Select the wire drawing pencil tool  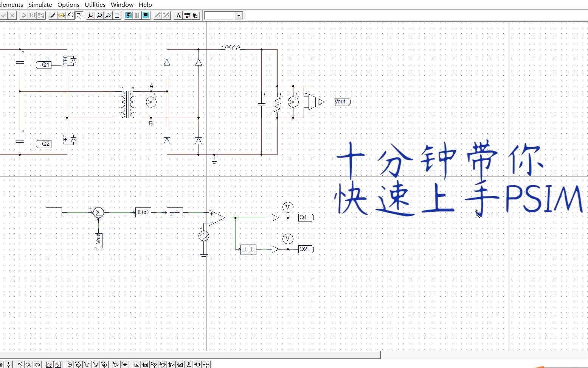pyautogui.click(x=53, y=16)
